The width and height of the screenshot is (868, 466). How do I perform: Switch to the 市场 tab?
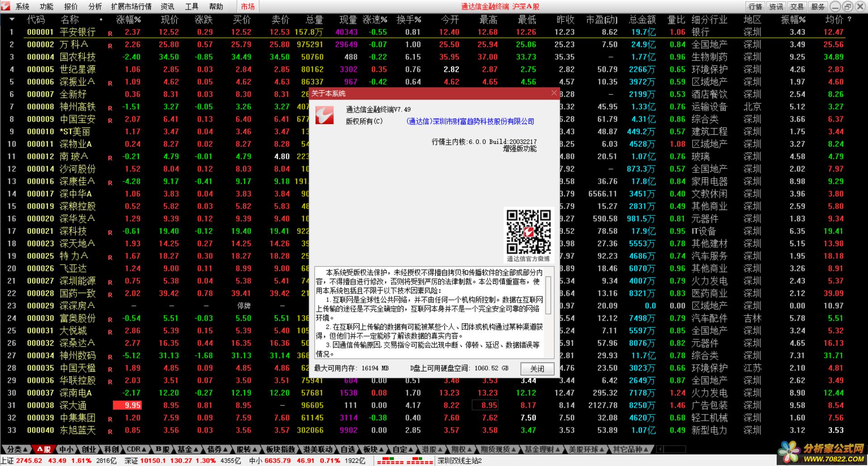248,6
